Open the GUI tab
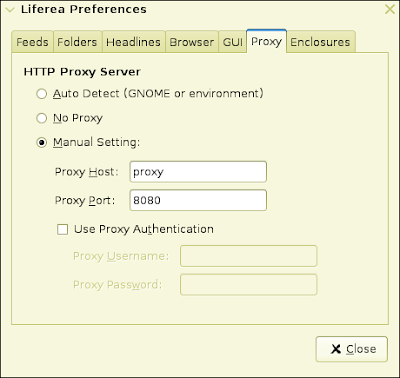The width and height of the screenshot is (400, 378). pyautogui.click(x=233, y=42)
